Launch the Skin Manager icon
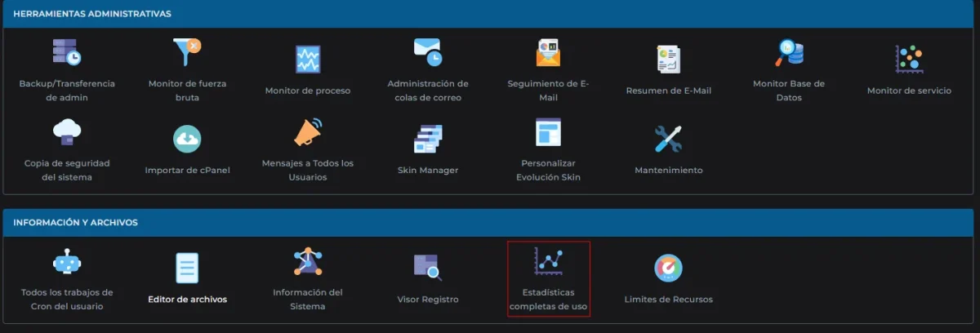 [x=428, y=139]
